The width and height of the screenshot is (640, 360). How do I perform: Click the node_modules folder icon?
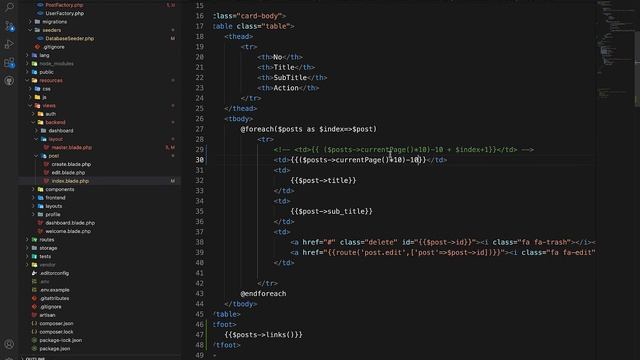[34, 64]
